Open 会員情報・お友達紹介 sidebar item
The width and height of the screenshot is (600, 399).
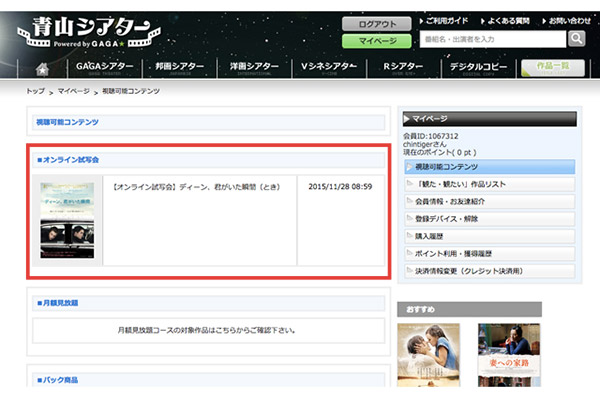(489, 202)
